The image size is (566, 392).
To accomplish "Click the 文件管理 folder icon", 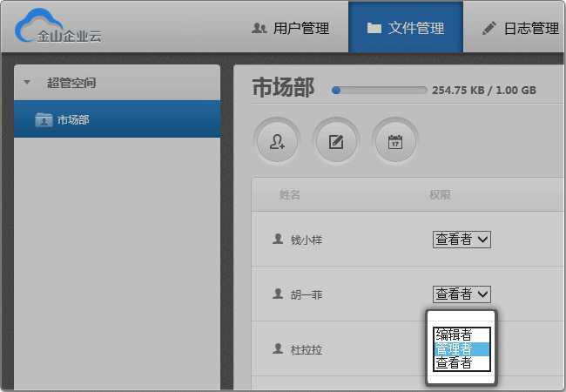I will click(374, 28).
